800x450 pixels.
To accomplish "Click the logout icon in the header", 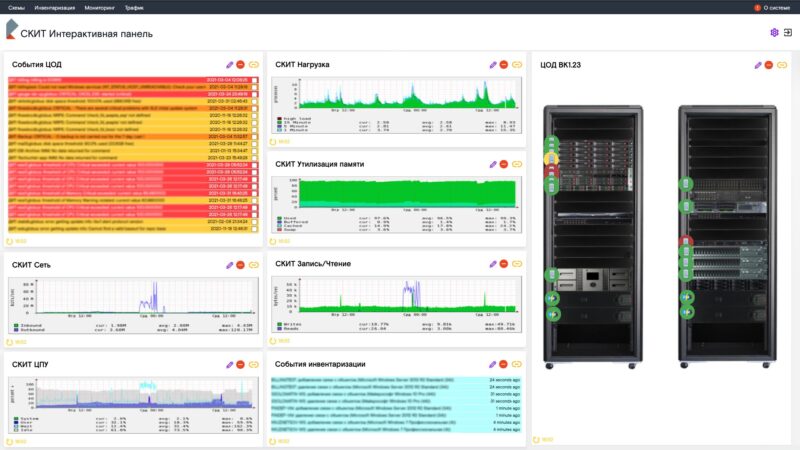I will coord(788,33).
